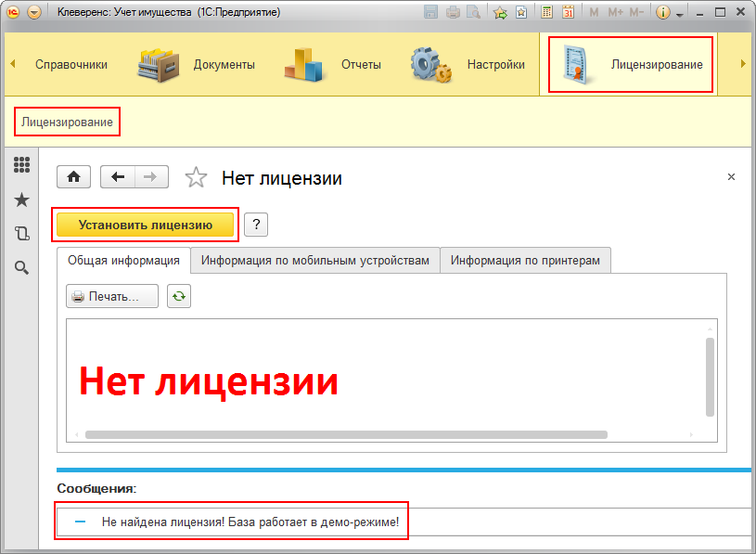Click the large red Нет лицензии text
This screenshot has width=756, height=554.
209,382
